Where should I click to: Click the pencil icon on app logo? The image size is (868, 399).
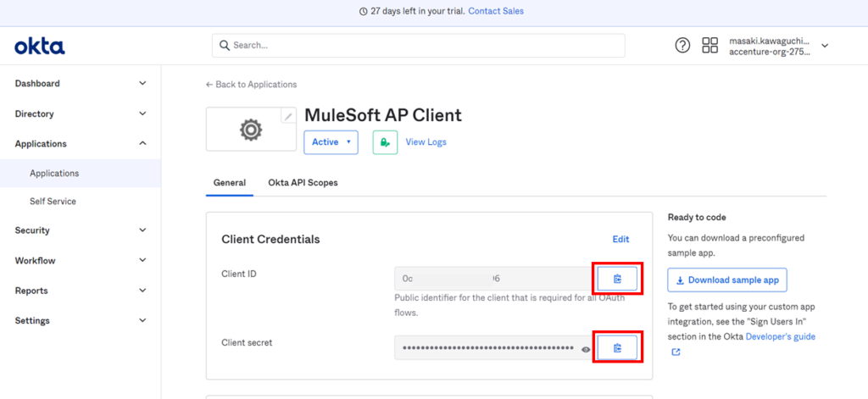288,117
